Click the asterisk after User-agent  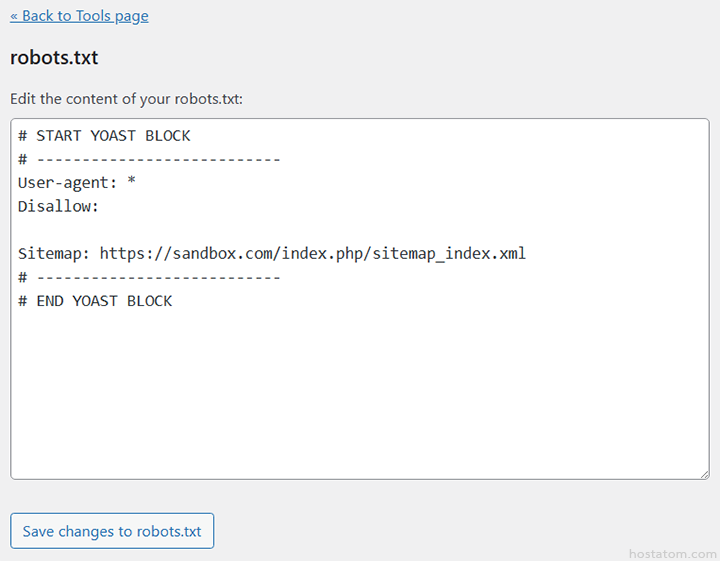[x=132, y=183]
